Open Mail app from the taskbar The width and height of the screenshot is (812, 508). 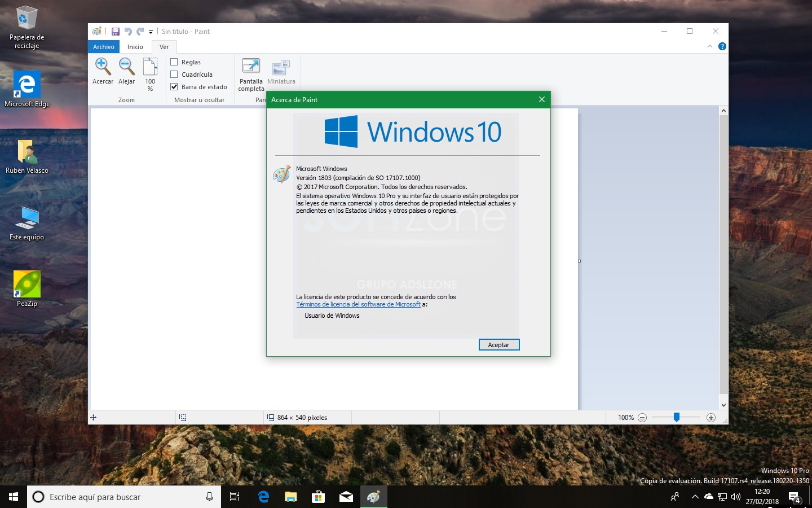click(x=346, y=497)
